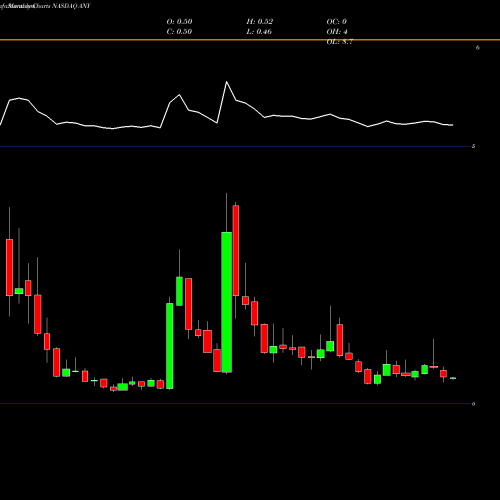
Task: Click the y-axis label 0
Action: click(x=473, y=404)
